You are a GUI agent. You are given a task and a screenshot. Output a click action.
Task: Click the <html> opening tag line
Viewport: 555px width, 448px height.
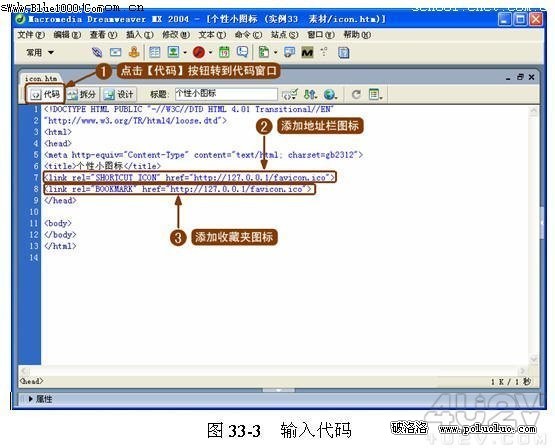(58, 132)
